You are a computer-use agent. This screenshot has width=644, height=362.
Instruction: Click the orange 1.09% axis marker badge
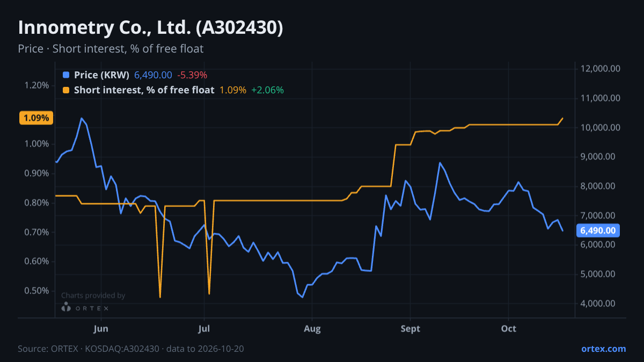(36, 118)
